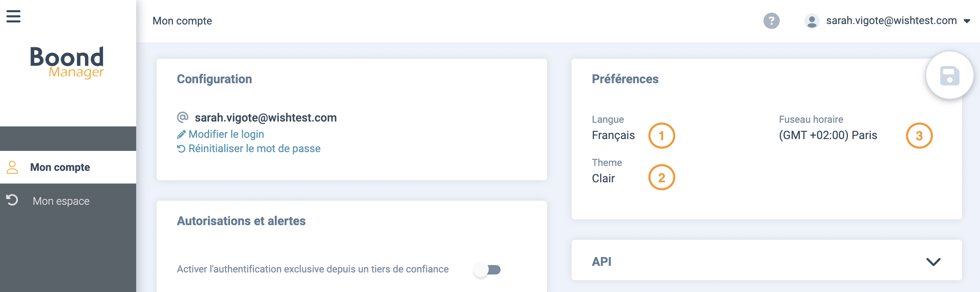Viewport: 980px width, 292px height.
Task: Click the BoondManager logo
Action: (x=67, y=62)
